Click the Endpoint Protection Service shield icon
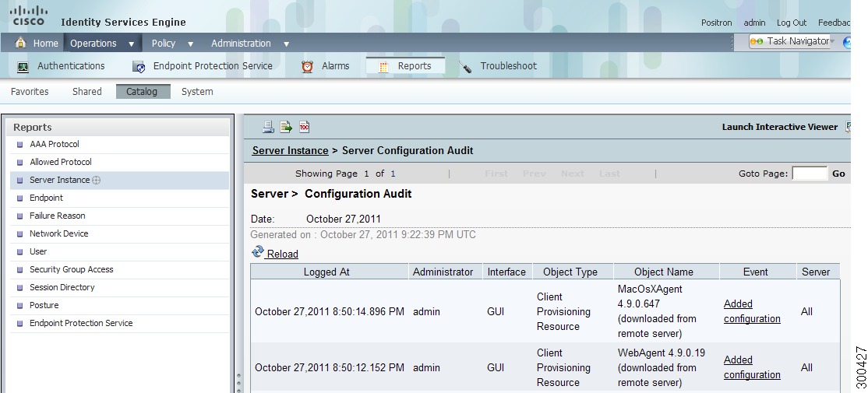868x393 pixels. [x=139, y=67]
